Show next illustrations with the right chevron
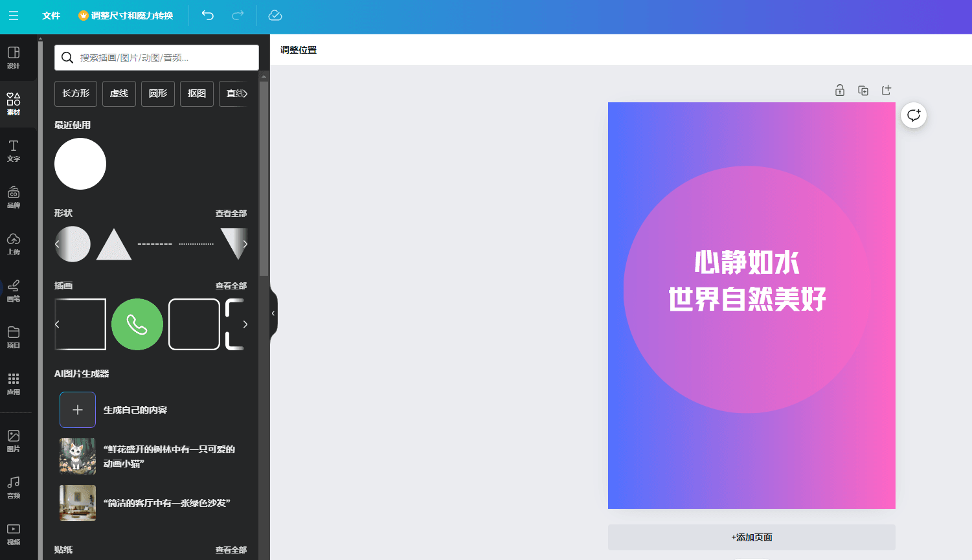Screen dimensions: 972x560 tap(245, 324)
